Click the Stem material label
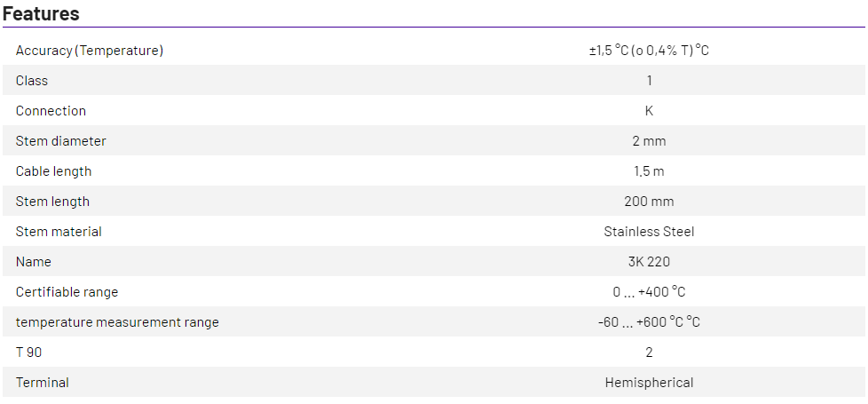The width and height of the screenshot is (868, 404). [x=59, y=232]
